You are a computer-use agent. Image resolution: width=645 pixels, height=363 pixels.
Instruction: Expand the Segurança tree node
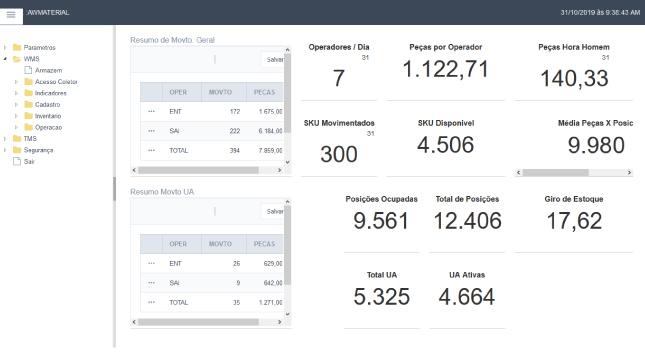5,150
